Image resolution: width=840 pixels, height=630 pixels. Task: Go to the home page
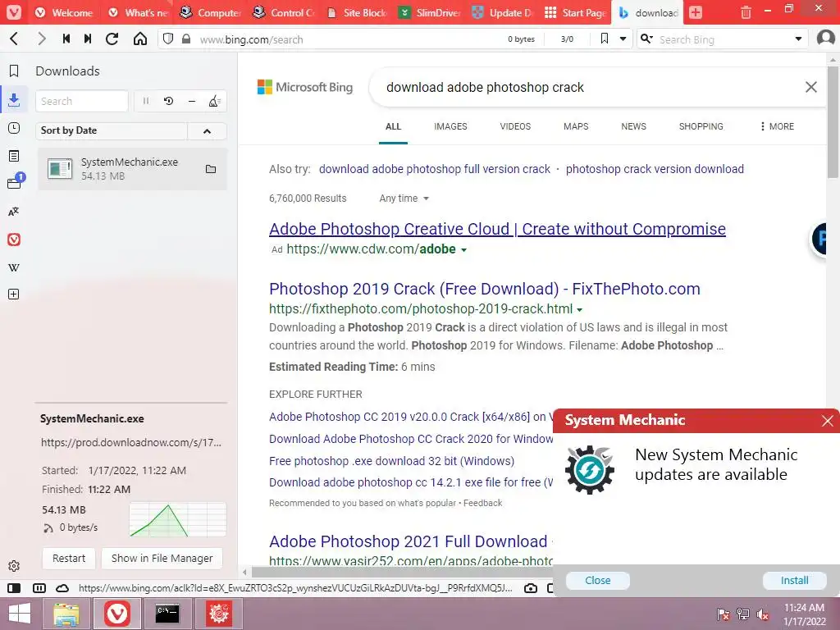[140, 39]
